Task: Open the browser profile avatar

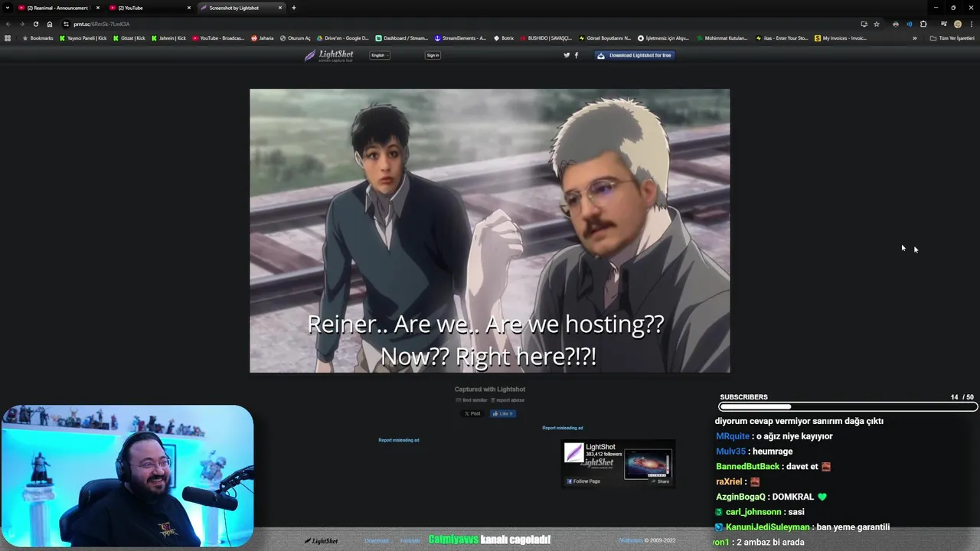Action: click(958, 24)
